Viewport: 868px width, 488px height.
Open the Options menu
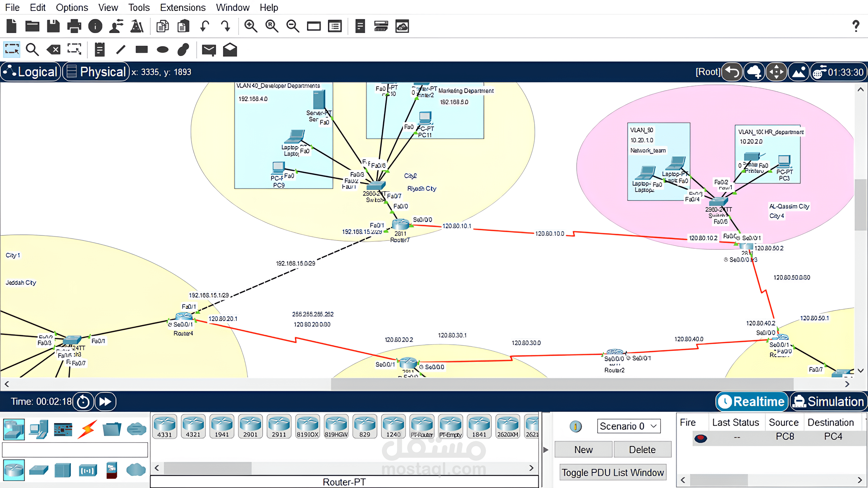click(x=72, y=7)
